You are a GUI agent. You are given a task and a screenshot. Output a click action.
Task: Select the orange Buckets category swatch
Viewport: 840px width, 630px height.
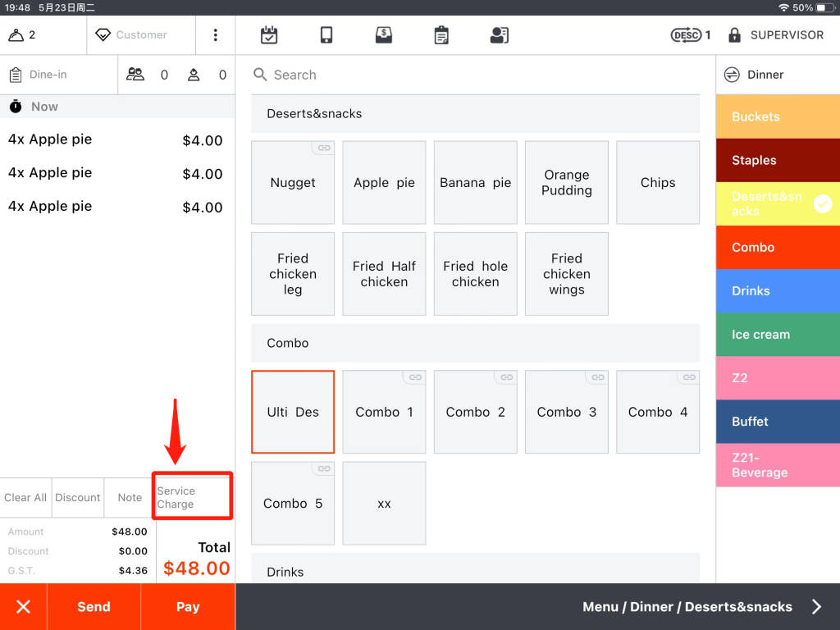point(777,116)
